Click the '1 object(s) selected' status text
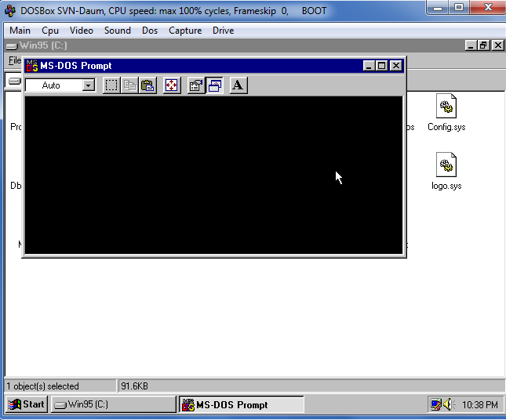The height and width of the screenshot is (420, 506). (42, 386)
